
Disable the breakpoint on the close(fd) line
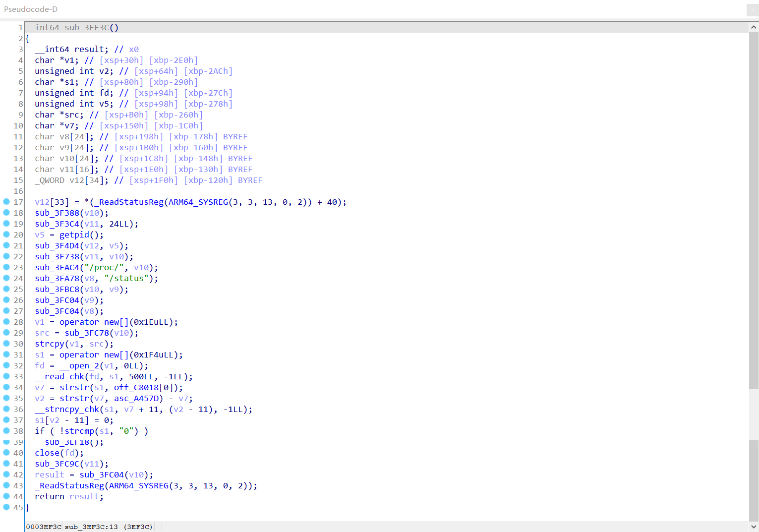(5, 453)
